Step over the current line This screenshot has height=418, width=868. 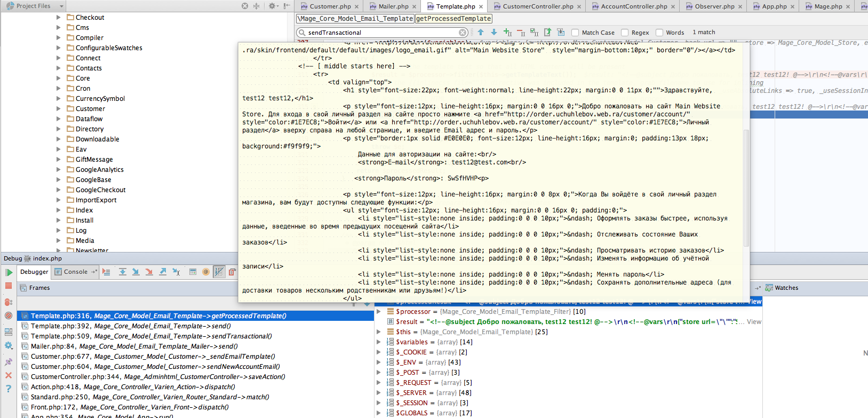(122, 272)
